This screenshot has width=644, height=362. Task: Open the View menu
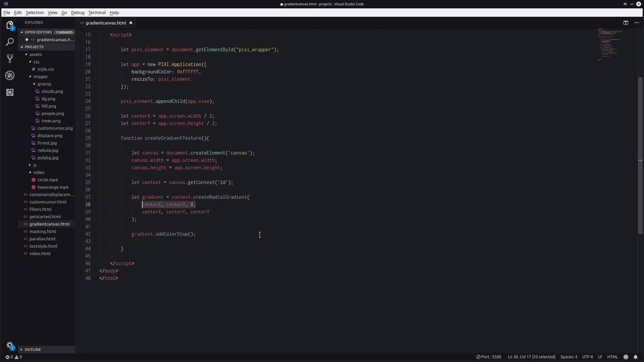click(x=52, y=12)
